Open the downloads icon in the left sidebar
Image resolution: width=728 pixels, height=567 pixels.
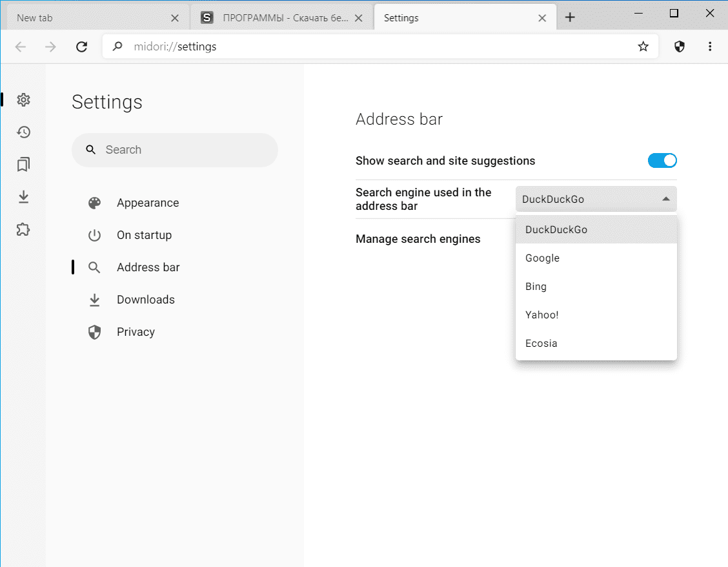tap(24, 197)
